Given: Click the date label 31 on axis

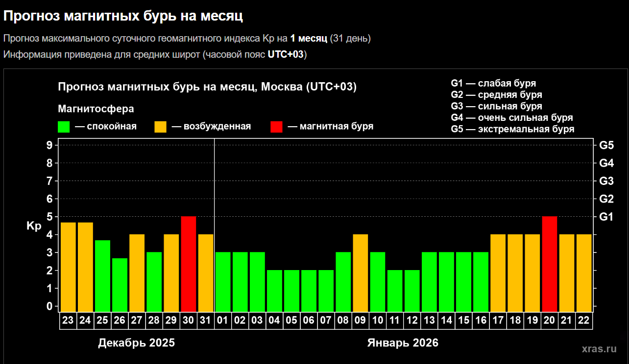Looking at the screenshot, I should point(206,321).
